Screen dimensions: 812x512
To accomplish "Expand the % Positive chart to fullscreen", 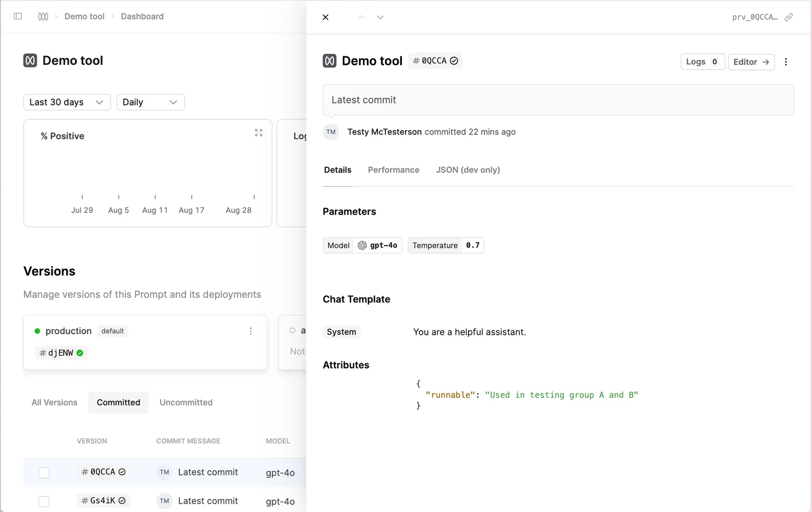I will 259,132.
